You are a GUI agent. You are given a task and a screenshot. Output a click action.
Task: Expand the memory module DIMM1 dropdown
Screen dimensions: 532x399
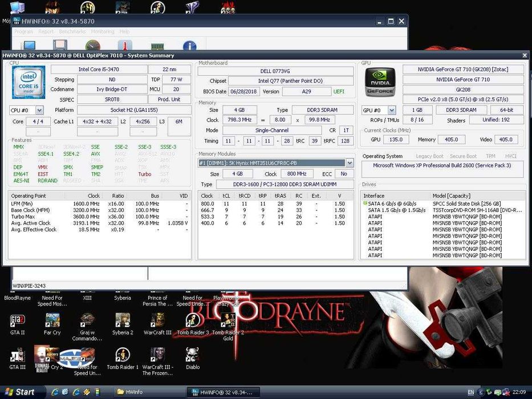pos(350,163)
